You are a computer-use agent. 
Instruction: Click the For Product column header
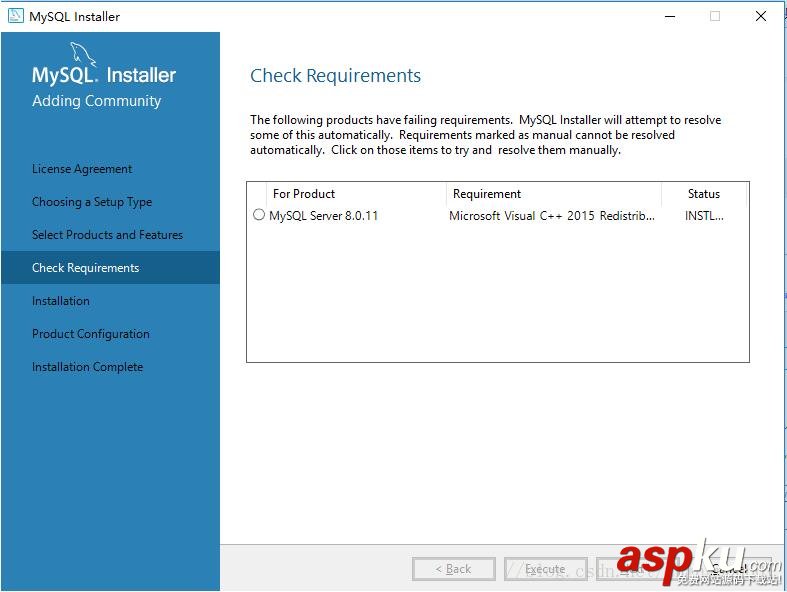(x=355, y=194)
